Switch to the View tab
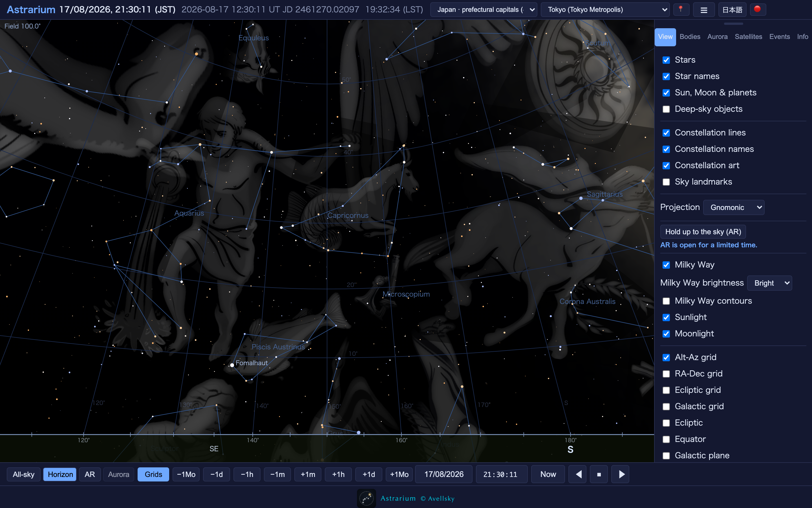Image resolution: width=812 pixels, height=508 pixels. (665, 37)
